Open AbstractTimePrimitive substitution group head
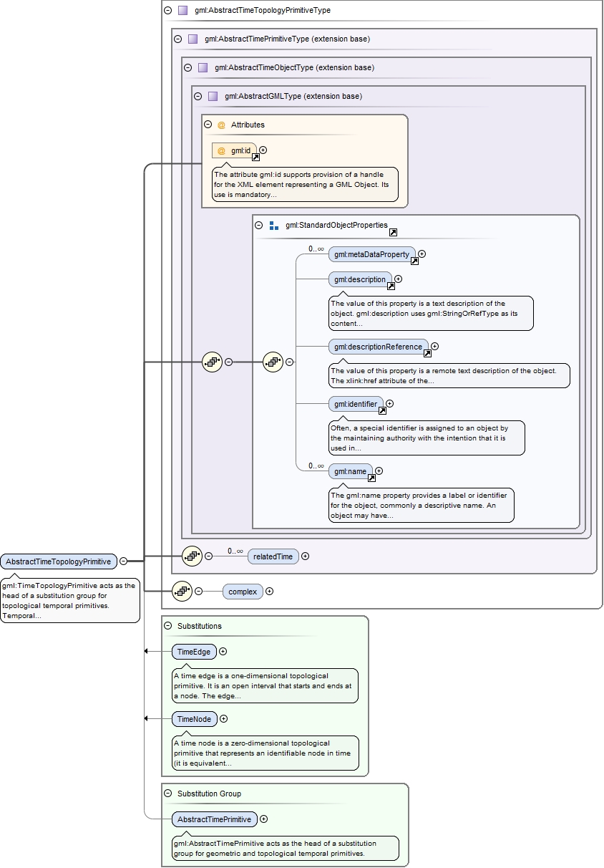 pos(215,819)
